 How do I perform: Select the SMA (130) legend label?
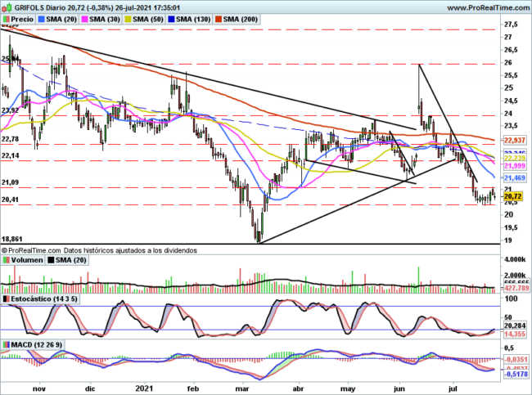tap(193, 20)
